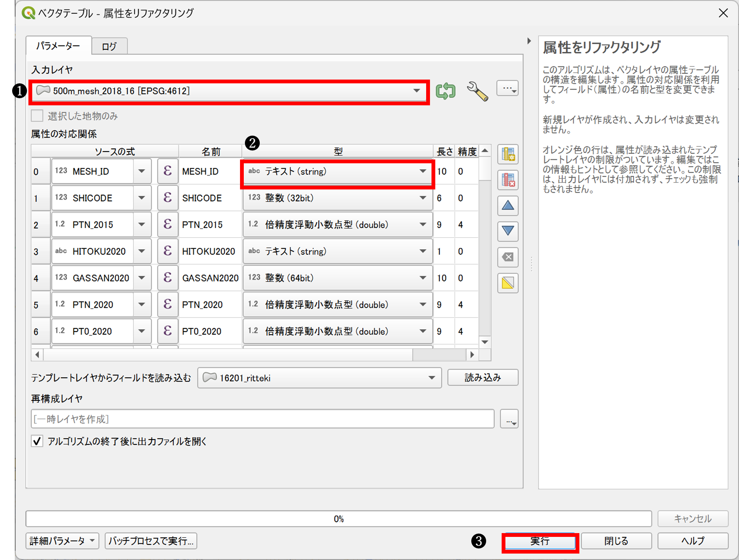Click the iterate-over-layer green arrows icon

(445, 91)
